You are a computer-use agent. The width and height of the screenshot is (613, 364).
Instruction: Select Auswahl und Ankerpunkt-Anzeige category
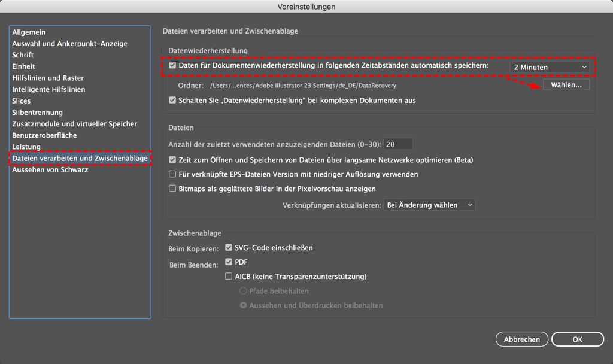pyautogui.click(x=69, y=43)
